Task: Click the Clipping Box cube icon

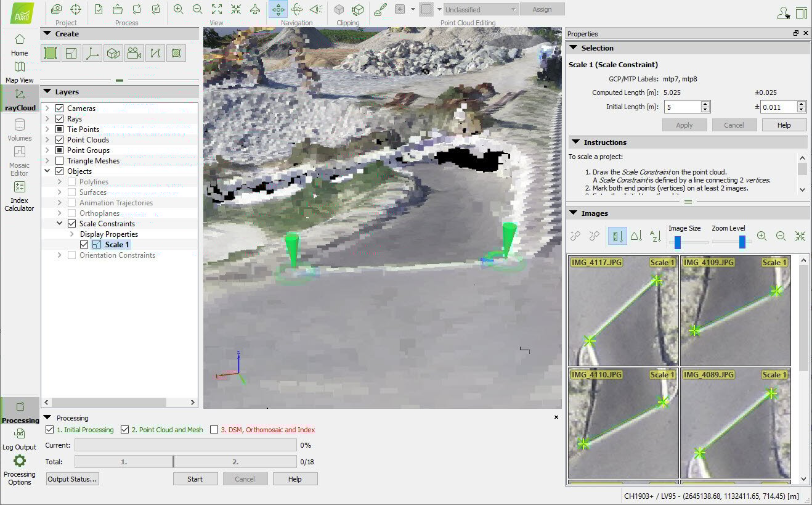Action: click(x=339, y=9)
